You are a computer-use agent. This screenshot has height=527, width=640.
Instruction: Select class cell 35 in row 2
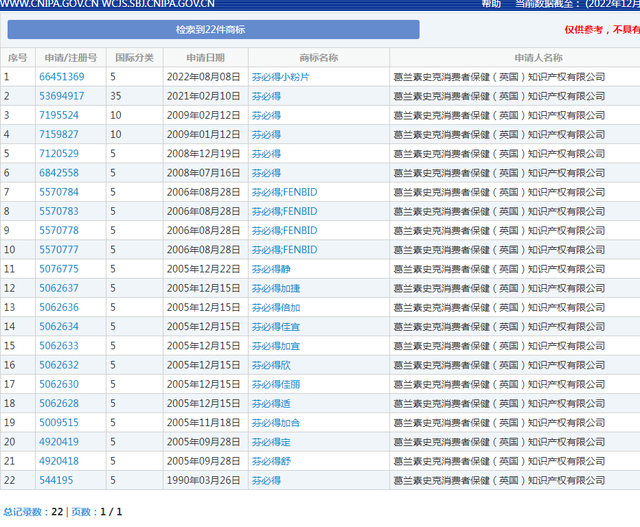click(x=116, y=96)
